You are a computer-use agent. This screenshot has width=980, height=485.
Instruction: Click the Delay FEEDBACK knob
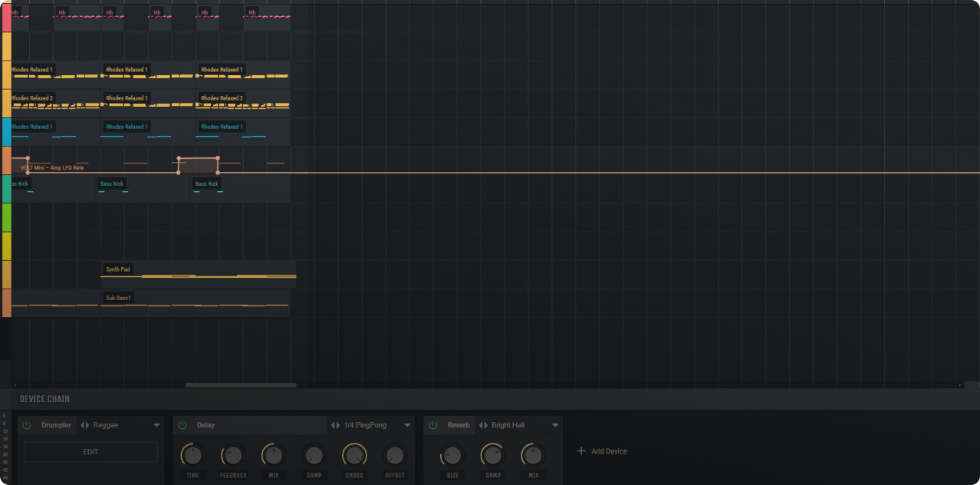pyautogui.click(x=233, y=456)
